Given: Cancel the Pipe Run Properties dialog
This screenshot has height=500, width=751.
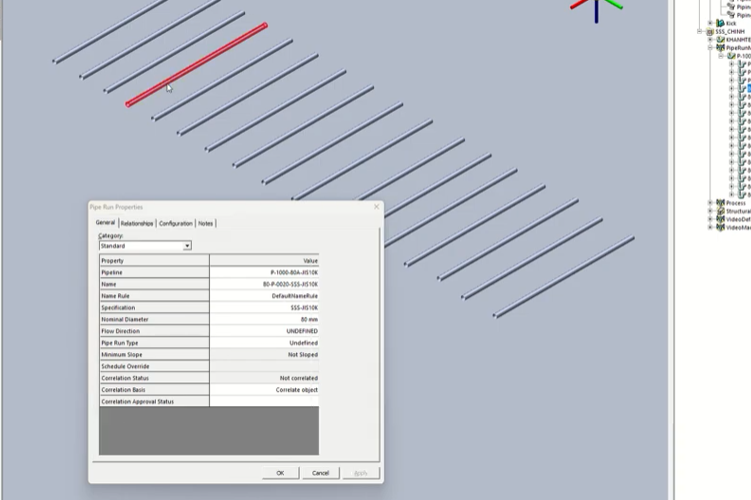Looking at the screenshot, I should (x=320, y=473).
